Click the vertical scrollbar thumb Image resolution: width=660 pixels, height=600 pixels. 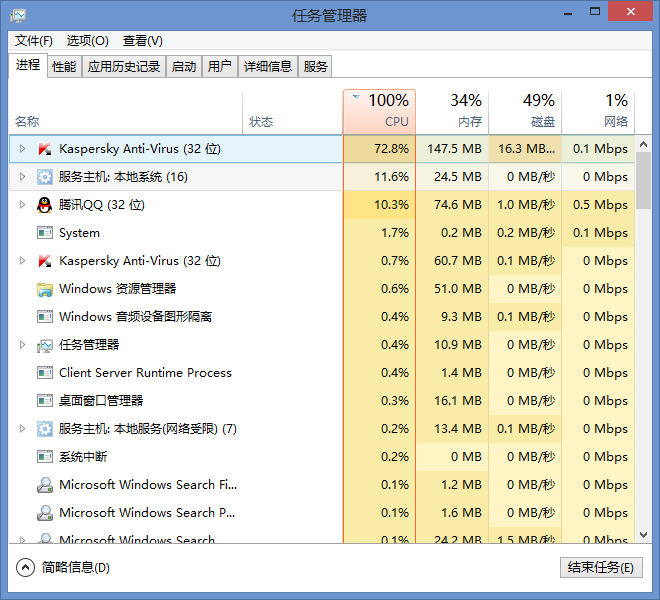pyautogui.click(x=643, y=181)
